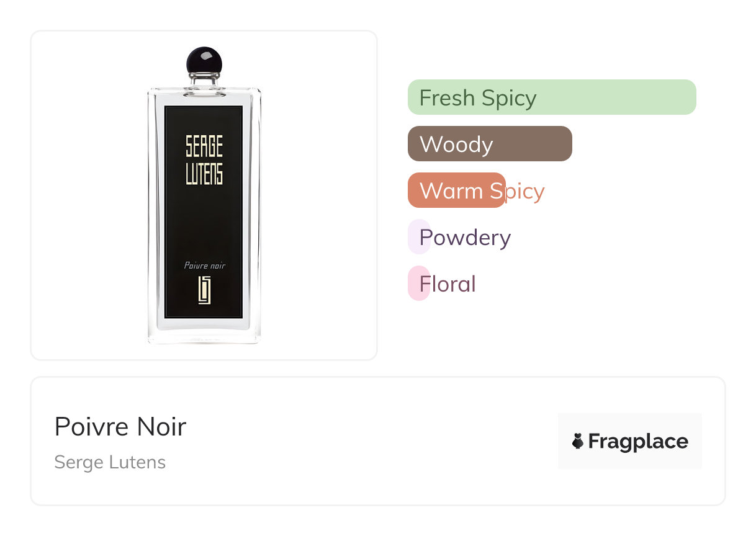Viewport: 756px width, 536px height.
Task: Click the 'Poivre noir' script on the bottle label
Action: coord(204,266)
